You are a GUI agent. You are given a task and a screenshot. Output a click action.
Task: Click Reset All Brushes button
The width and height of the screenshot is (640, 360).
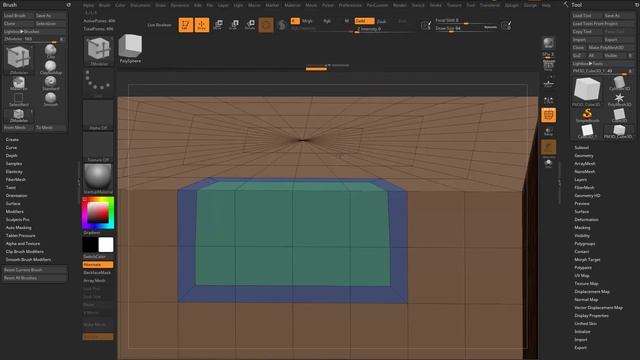pyautogui.click(x=34, y=278)
